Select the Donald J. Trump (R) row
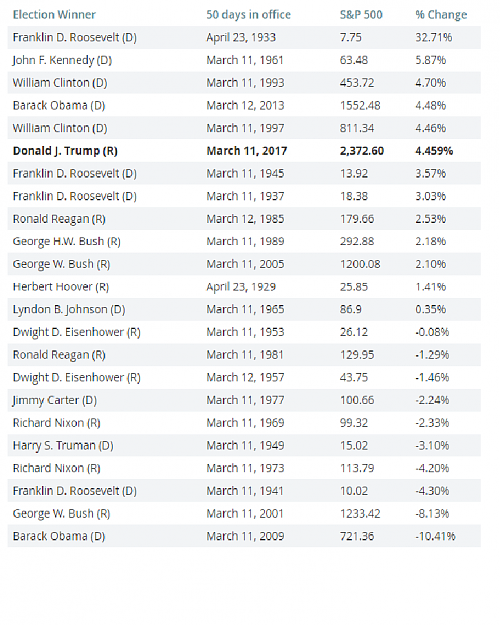Screen dimensions: 500x625 pos(244,151)
